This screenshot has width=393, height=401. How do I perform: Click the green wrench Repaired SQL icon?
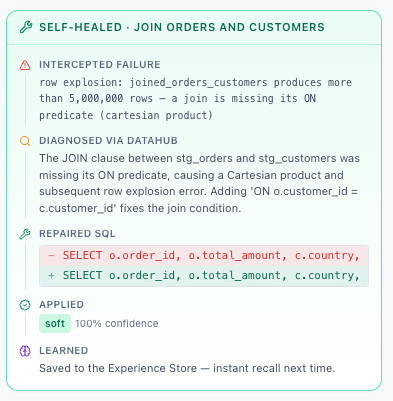click(25, 234)
